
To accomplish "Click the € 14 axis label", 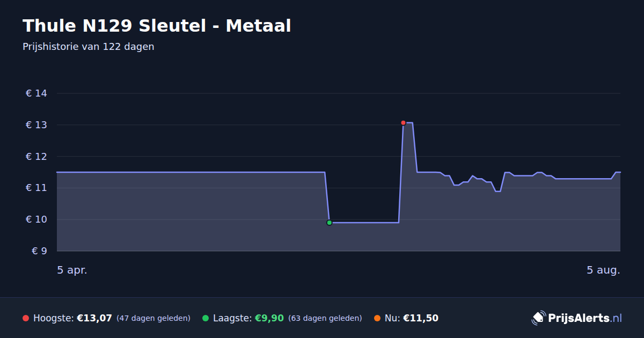I will (x=36, y=93).
